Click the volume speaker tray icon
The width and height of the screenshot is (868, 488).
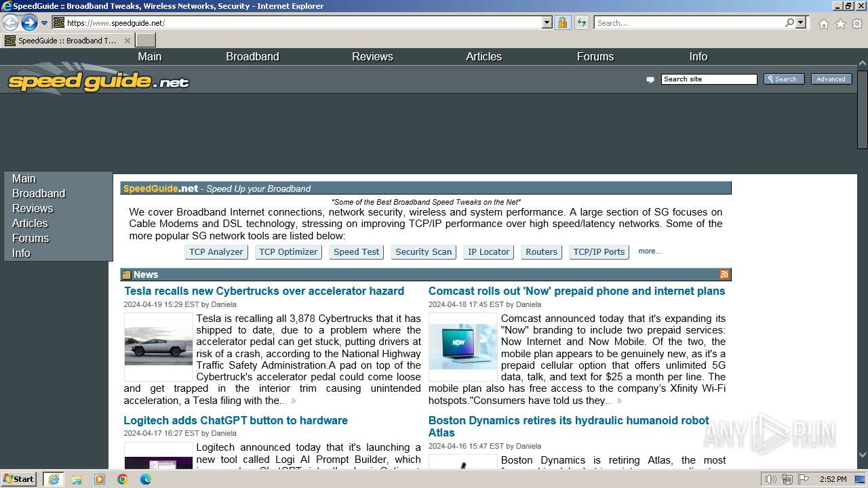pyautogui.click(x=770, y=479)
